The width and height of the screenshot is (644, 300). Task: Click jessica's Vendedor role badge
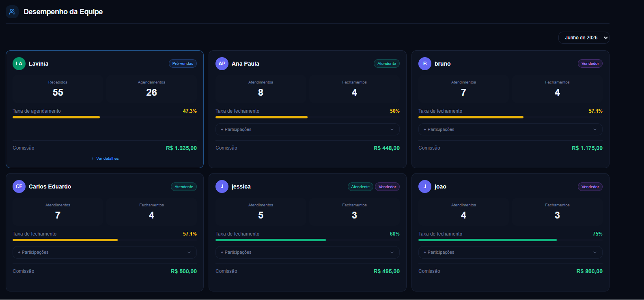pyautogui.click(x=387, y=187)
